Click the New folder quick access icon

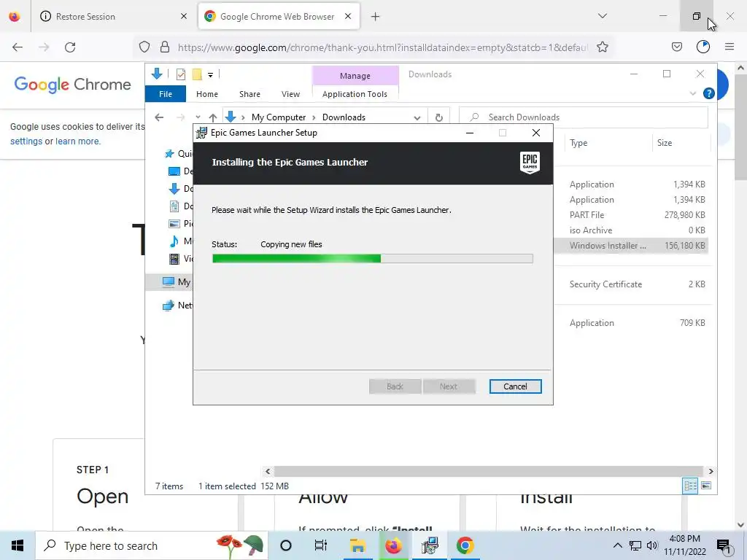tap(197, 74)
